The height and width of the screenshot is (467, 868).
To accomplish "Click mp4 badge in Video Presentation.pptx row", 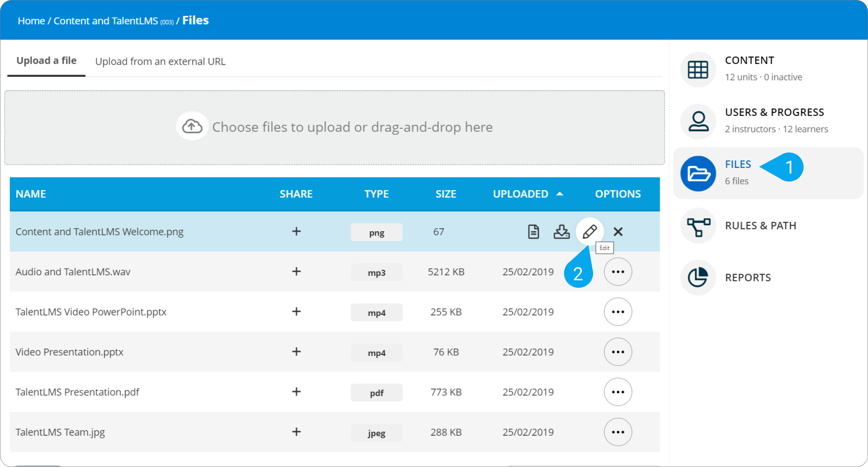I will pos(376,353).
